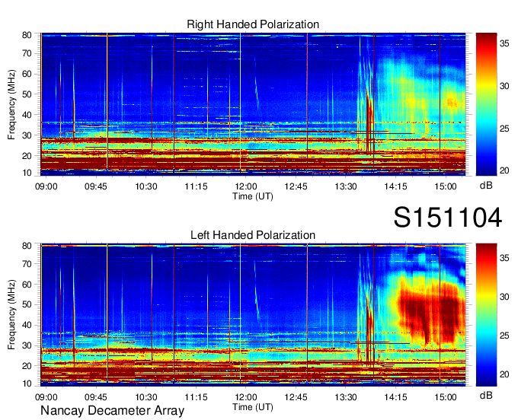Click the 12:45 tick on the Right Handed plot
The height and width of the screenshot is (420, 518).
[296, 186]
